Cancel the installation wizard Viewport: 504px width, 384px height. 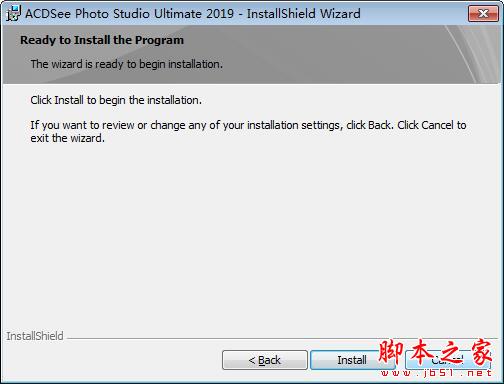[448, 360]
